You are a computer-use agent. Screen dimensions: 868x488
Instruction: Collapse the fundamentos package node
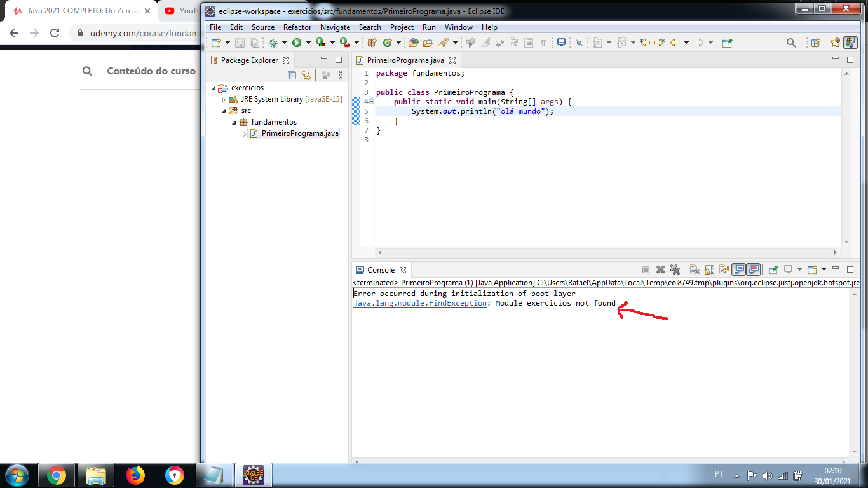tap(234, 122)
